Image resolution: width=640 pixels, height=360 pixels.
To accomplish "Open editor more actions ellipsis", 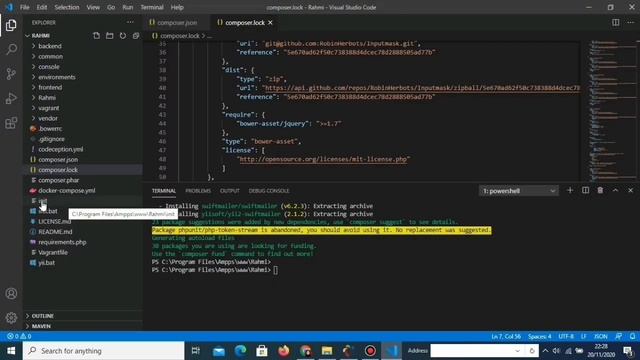I will point(631,22).
